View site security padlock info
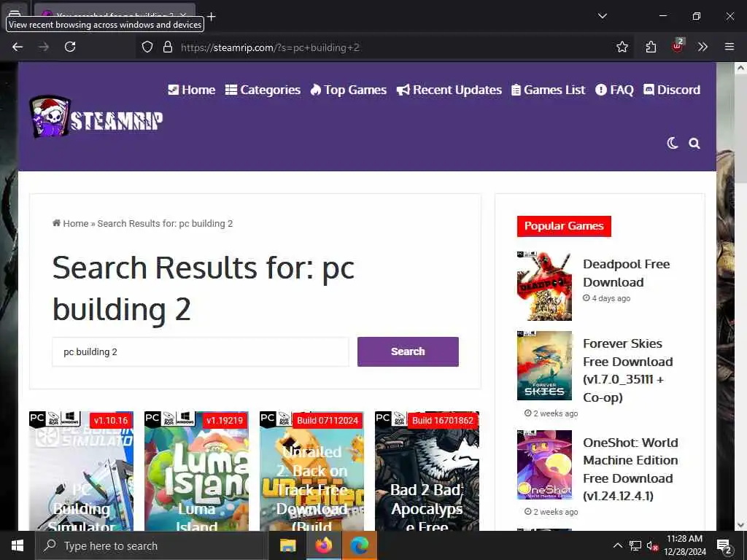The image size is (747, 560). coord(168,47)
